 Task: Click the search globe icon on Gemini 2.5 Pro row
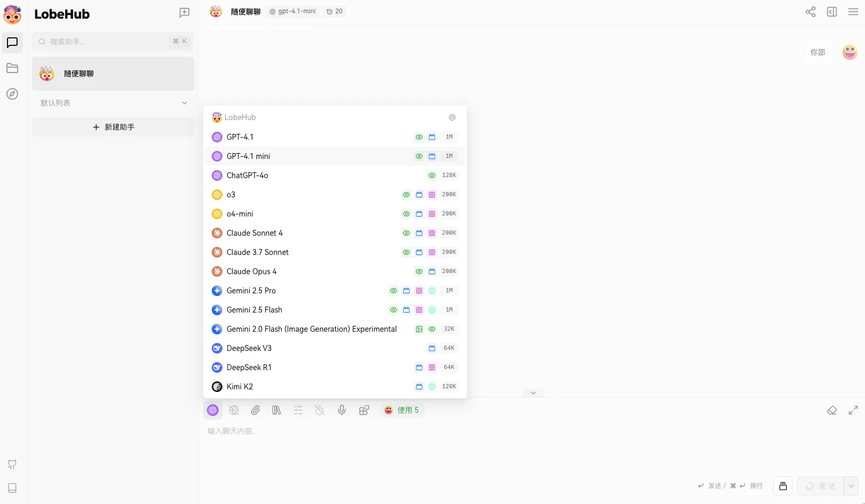tap(432, 291)
